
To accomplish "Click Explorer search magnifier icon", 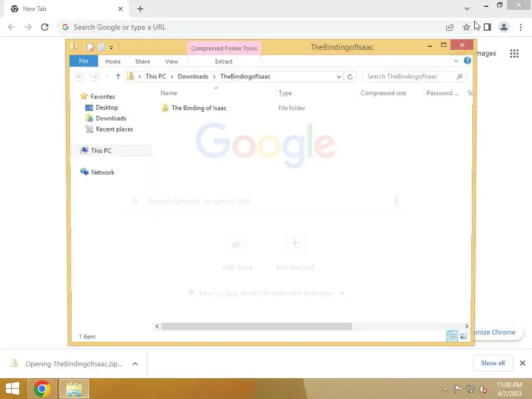I will coord(459,76).
